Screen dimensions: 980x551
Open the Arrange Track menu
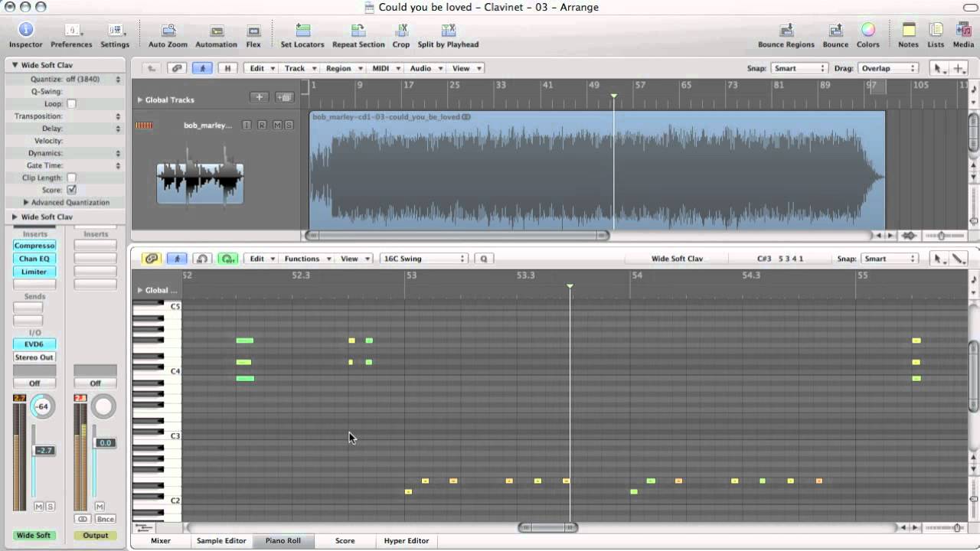pos(299,68)
